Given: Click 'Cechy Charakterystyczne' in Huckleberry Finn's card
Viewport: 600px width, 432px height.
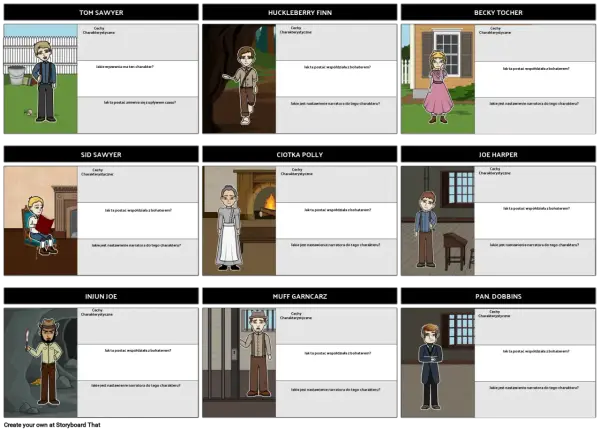Looking at the screenshot, I should click(x=296, y=30).
